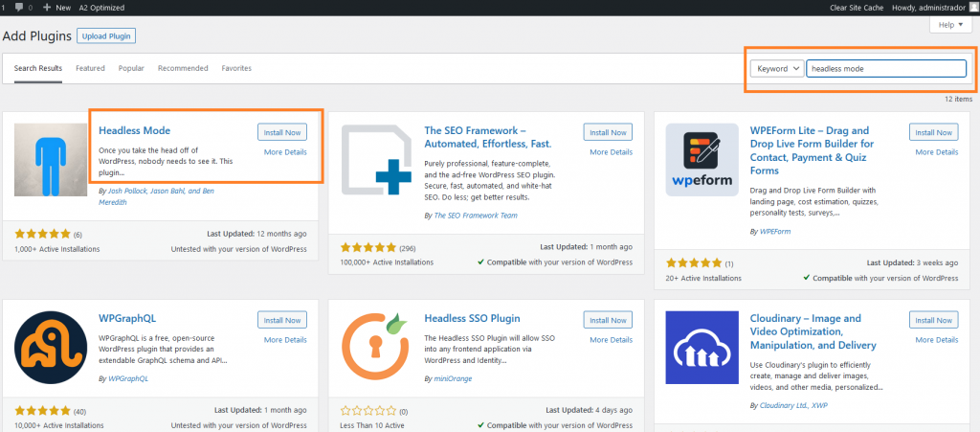Open More Details for WPGraphQL

(x=285, y=339)
